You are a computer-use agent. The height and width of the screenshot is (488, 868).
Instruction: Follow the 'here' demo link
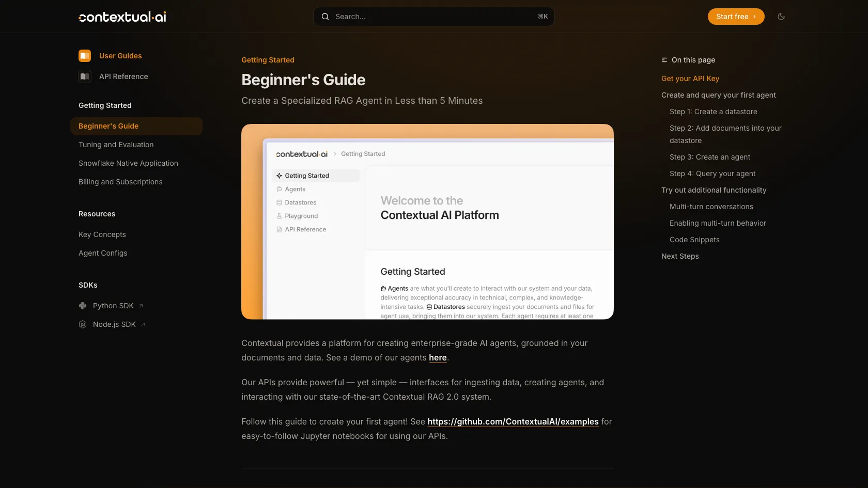(x=438, y=357)
